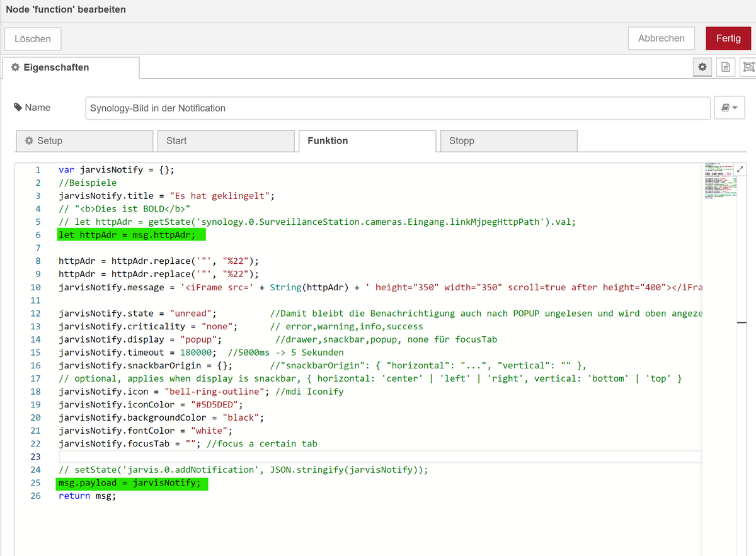Image resolution: width=756 pixels, height=556 pixels.
Task: Click line number 23 in gutter
Action: pos(35,457)
